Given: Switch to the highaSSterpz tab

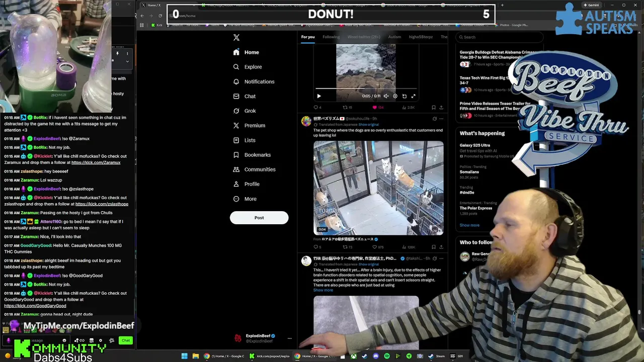Looking at the screenshot, I should click(421, 37).
